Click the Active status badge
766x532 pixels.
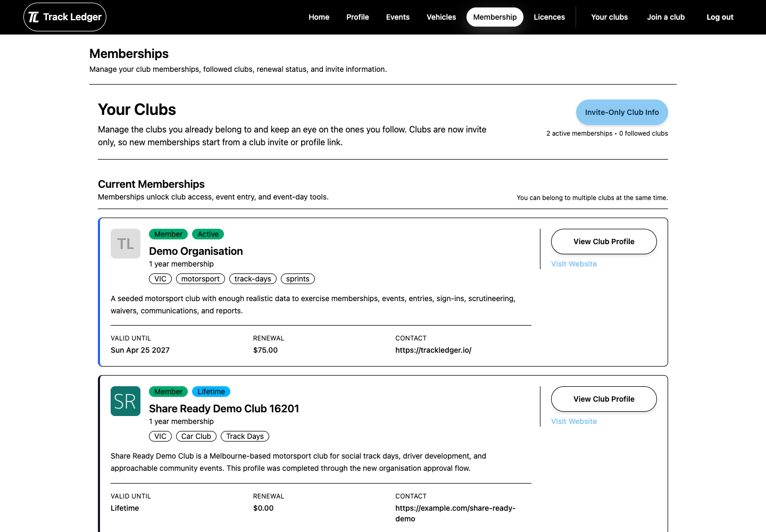208,234
